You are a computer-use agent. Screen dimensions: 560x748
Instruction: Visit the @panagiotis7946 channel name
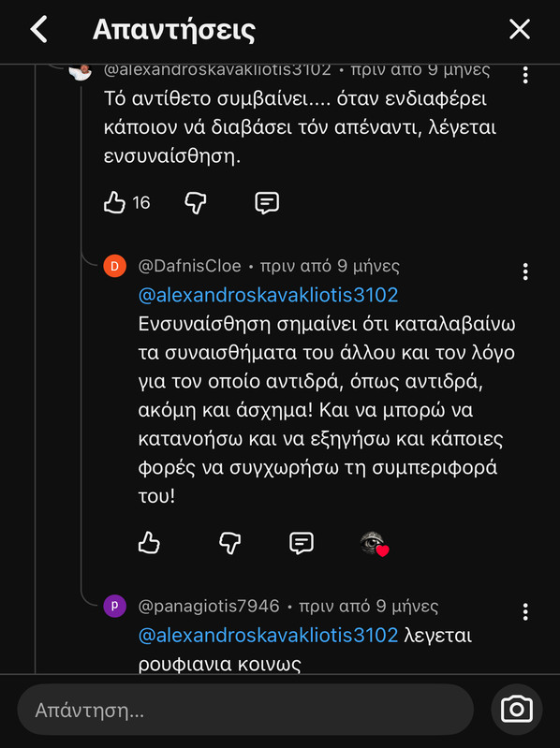(209, 606)
